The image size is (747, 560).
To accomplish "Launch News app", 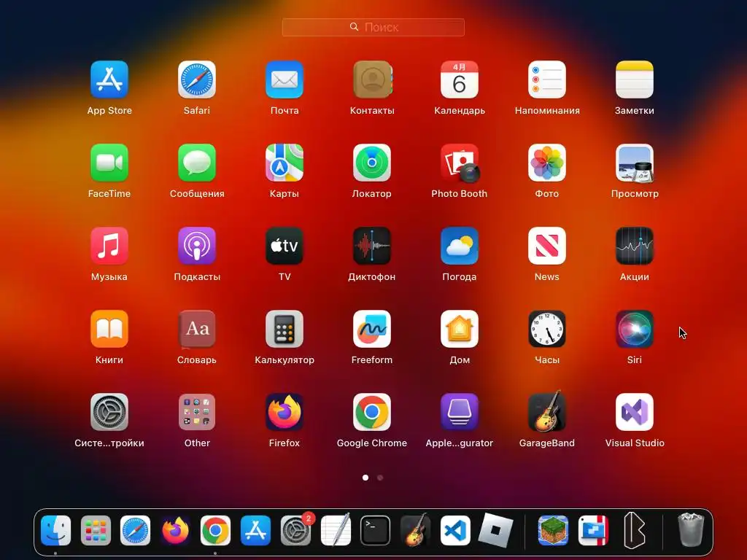I will tap(547, 246).
